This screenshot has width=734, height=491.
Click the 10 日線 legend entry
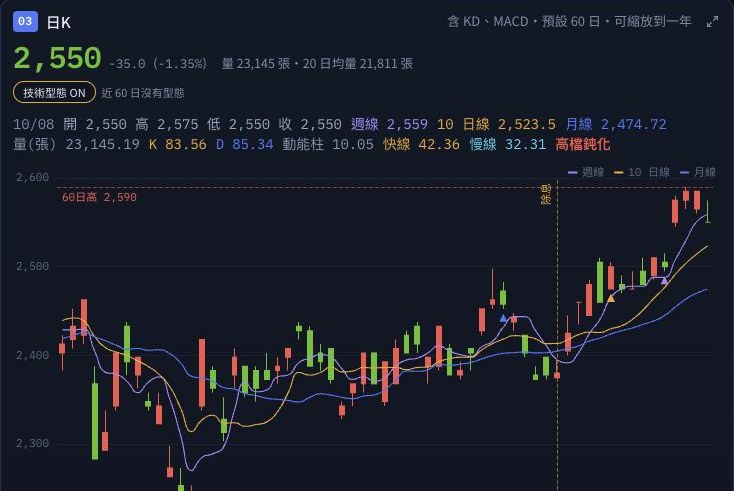642,172
